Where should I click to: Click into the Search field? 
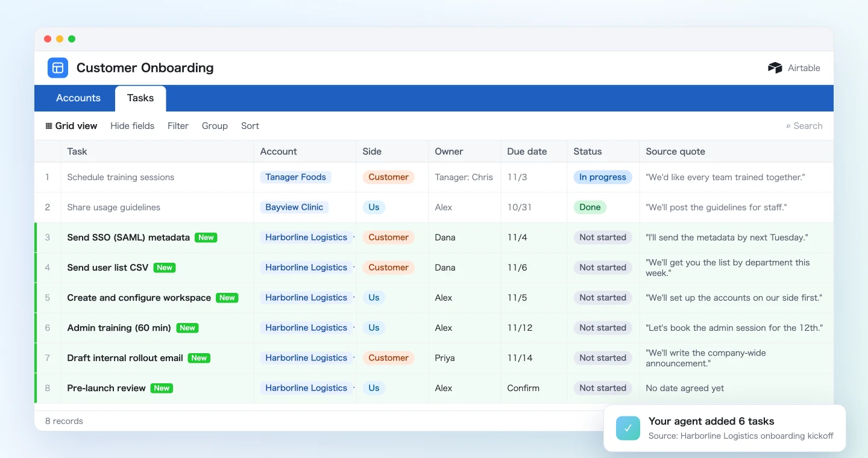pyautogui.click(x=804, y=126)
